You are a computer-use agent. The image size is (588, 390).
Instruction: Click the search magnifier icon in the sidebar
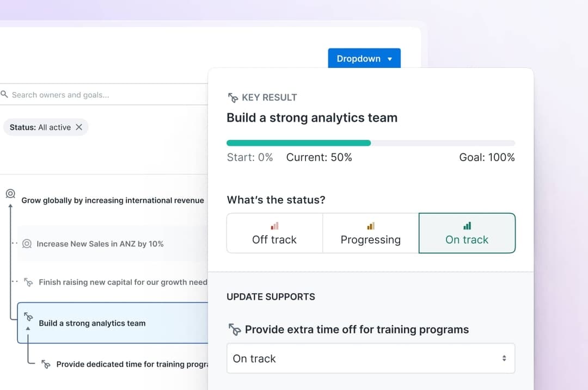5,94
